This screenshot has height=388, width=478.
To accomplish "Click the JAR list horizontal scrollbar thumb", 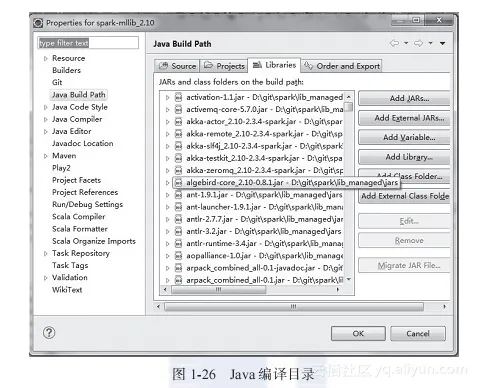I will (x=218, y=290).
